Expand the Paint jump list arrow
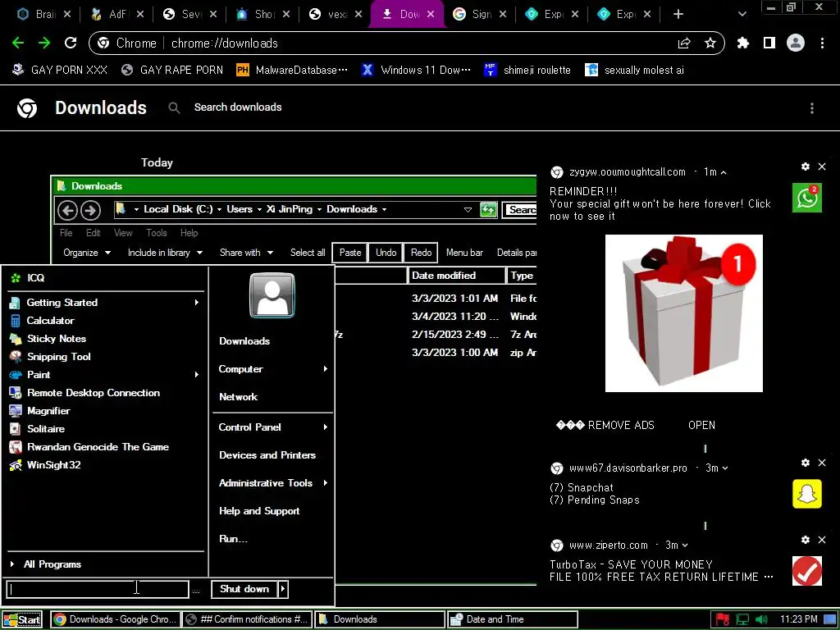The width and height of the screenshot is (840, 630). 197,374
